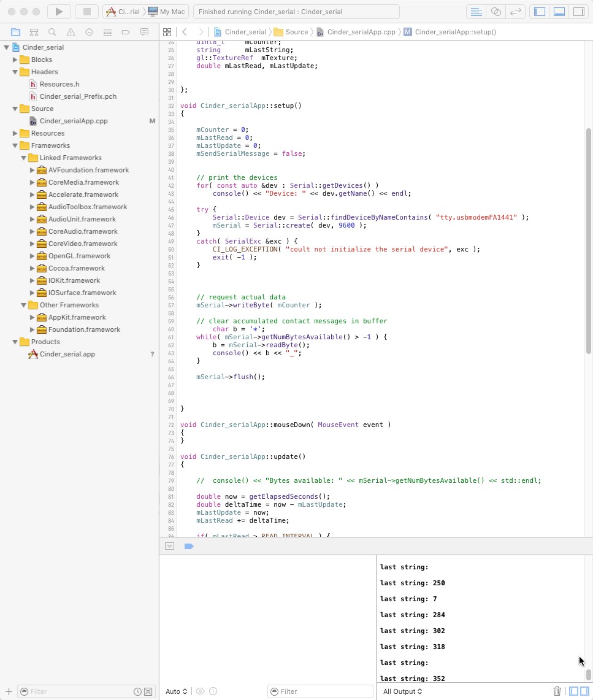The width and height of the screenshot is (593, 700).
Task: Click Cinder_serialApp::setup() in jump bar
Action: (450, 32)
